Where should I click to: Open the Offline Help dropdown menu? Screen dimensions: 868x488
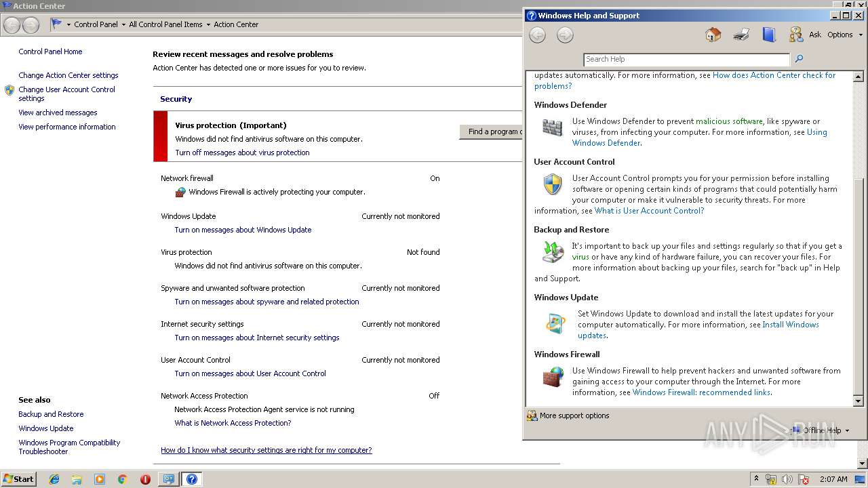pos(820,430)
